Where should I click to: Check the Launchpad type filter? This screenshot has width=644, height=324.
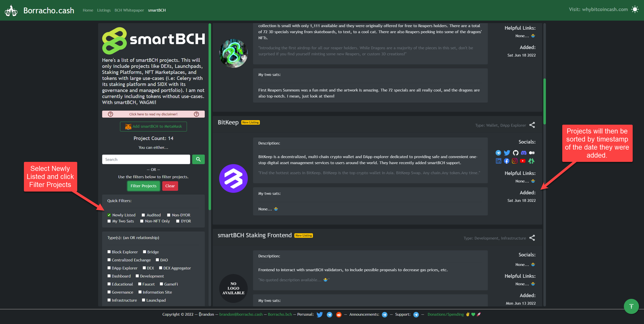[143, 300]
